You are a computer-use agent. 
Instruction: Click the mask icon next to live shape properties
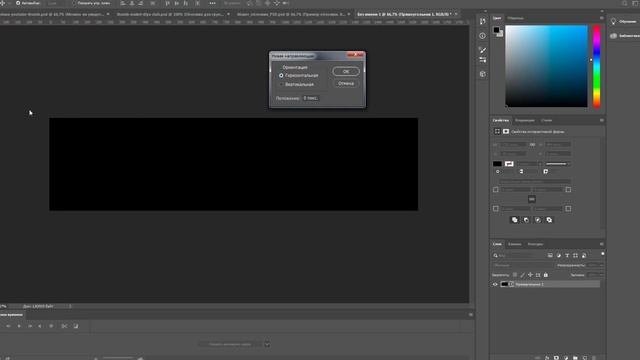(506, 131)
